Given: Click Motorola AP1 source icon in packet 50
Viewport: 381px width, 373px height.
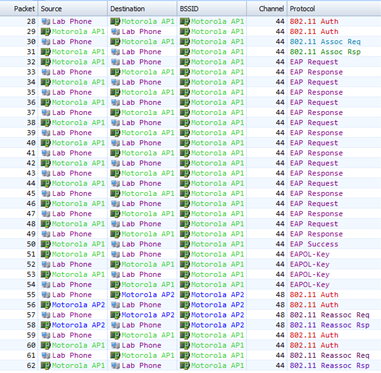Looking at the screenshot, I should click(x=46, y=244).
